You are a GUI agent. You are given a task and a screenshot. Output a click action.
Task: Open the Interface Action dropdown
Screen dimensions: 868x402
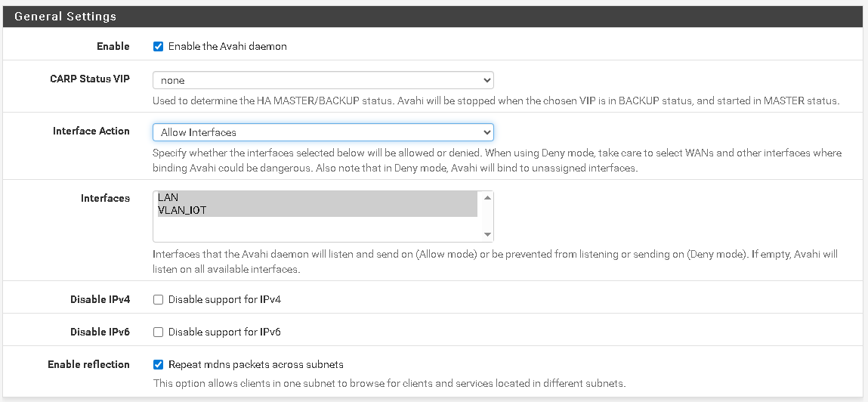point(323,133)
